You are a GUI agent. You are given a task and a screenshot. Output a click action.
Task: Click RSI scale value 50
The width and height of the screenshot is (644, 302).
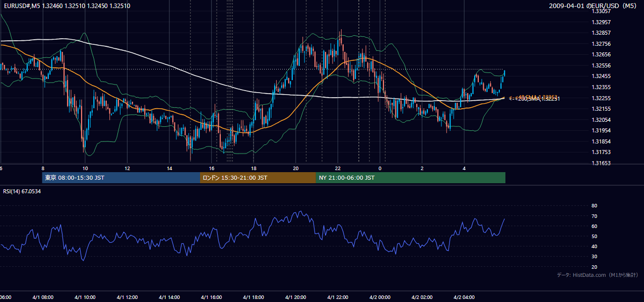594,236
